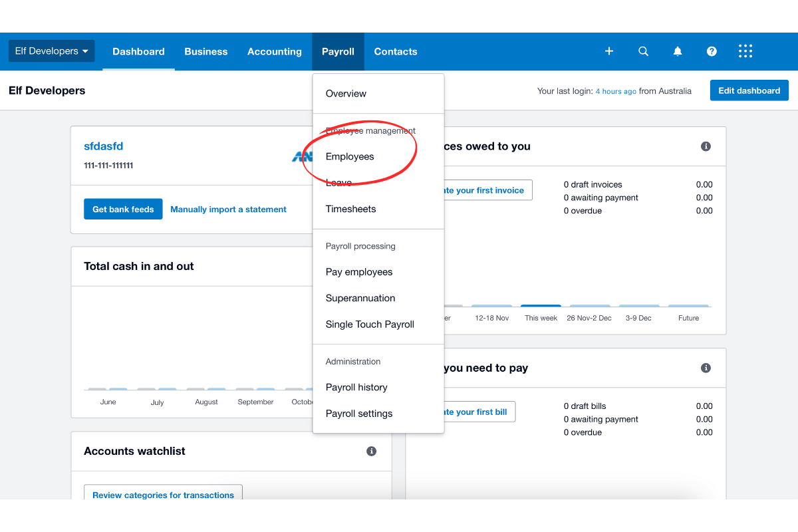798x532 pixels.
Task: Open Timesheets from the Payroll menu
Action: (x=350, y=209)
